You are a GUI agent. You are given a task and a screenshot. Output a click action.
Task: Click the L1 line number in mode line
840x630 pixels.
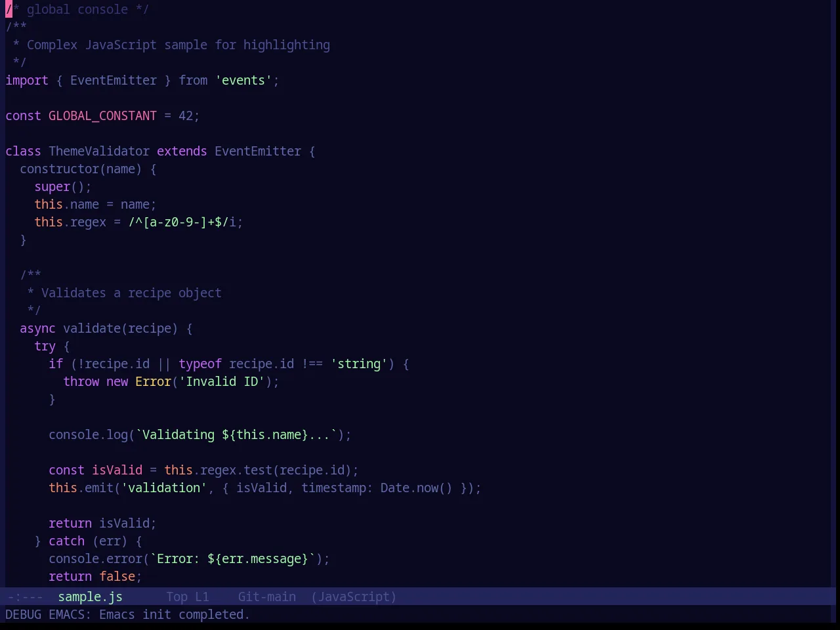pos(202,597)
